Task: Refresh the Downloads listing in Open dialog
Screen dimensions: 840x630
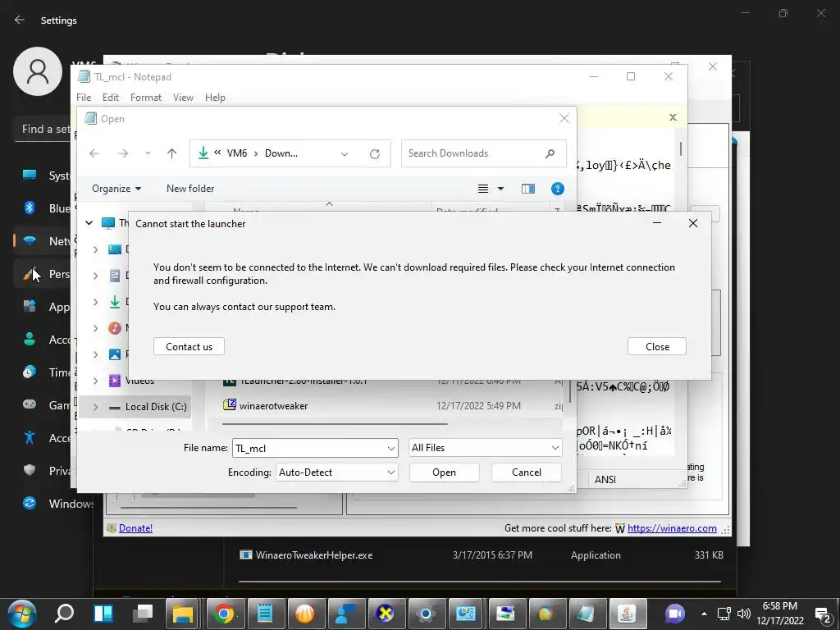Action: click(374, 153)
